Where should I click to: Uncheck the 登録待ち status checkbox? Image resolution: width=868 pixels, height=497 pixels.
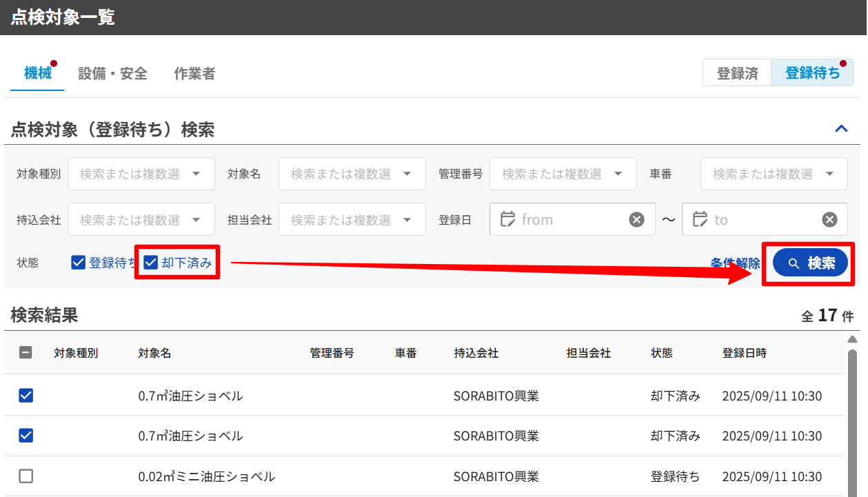point(79,263)
